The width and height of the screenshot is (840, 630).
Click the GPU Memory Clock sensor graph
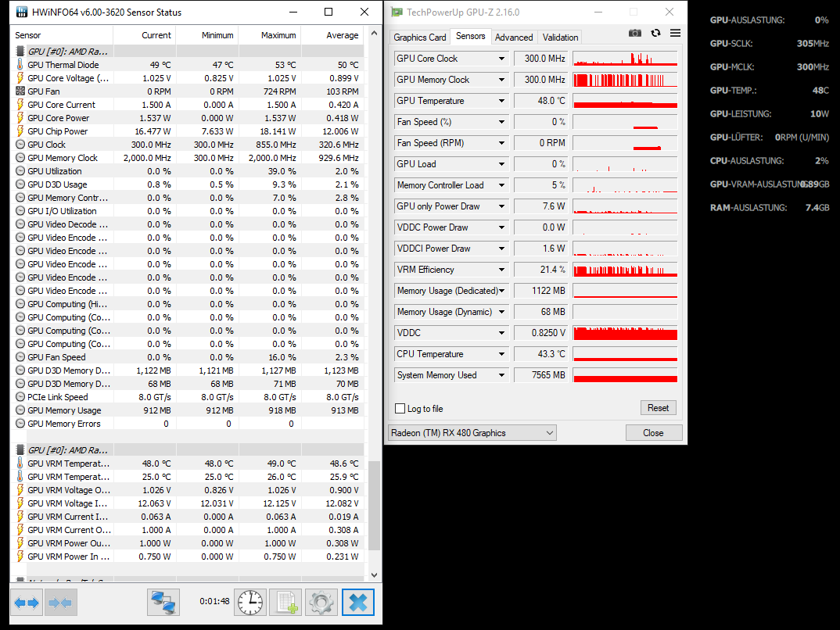click(x=625, y=80)
